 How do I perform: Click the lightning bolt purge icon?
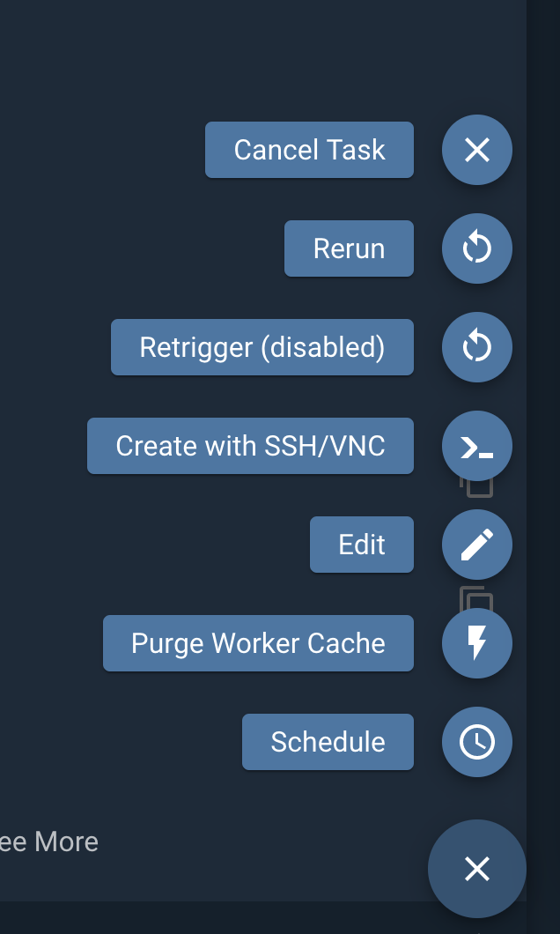point(476,643)
